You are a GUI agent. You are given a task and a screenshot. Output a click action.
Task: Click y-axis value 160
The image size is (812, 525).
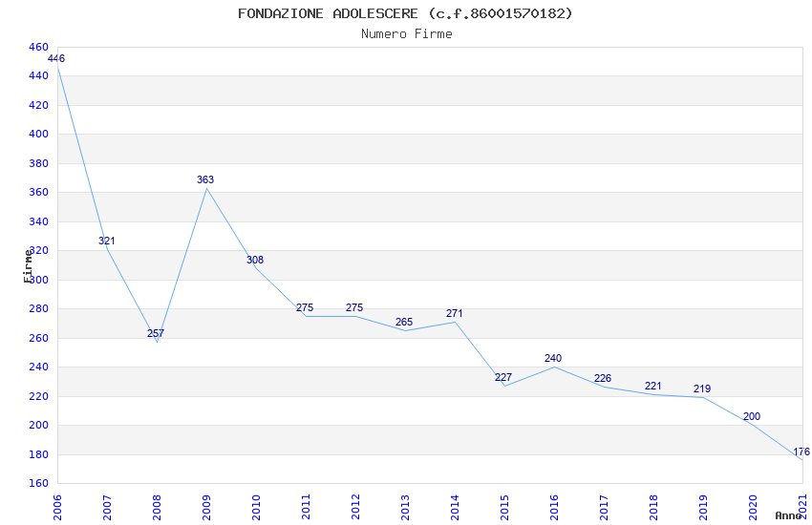[x=39, y=484]
